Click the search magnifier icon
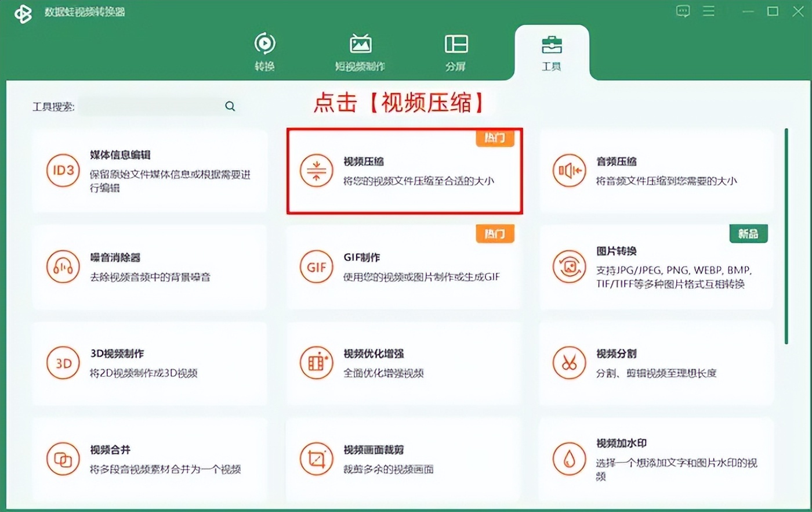This screenshot has height=512, width=812. [230, 106]
